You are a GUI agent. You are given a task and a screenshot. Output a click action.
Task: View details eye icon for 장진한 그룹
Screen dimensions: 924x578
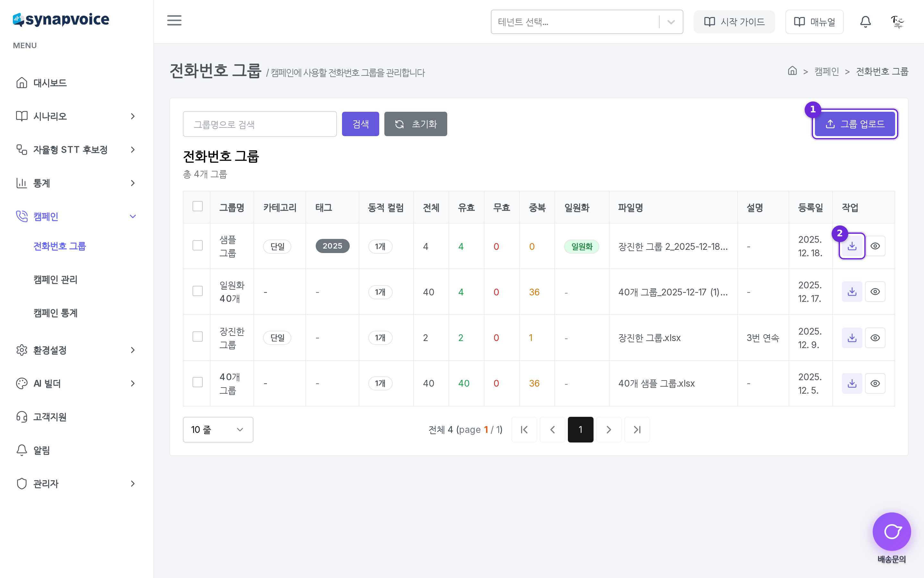[875, 337]
